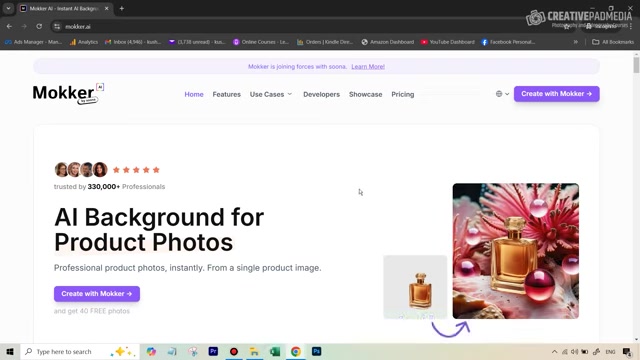Screen dimensions: 640x360
Task: Open a new browser tab
Action: point(122,8)
